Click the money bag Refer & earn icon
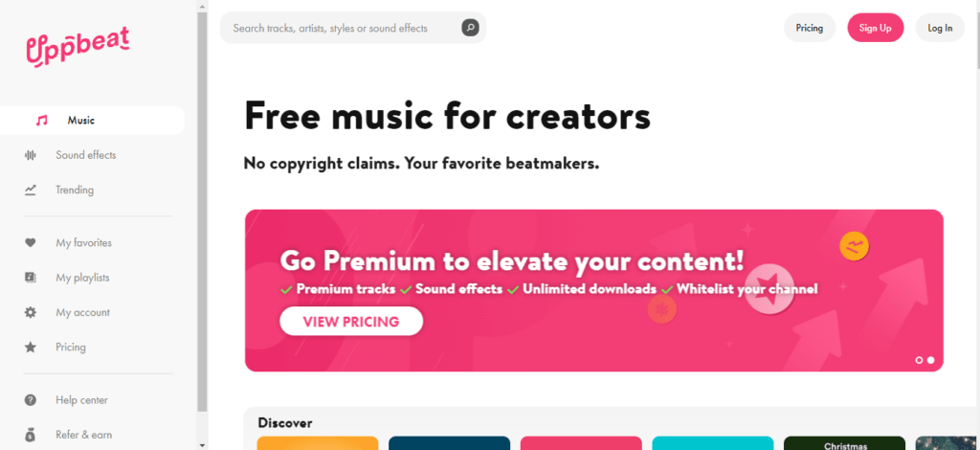 click(30, 435)
